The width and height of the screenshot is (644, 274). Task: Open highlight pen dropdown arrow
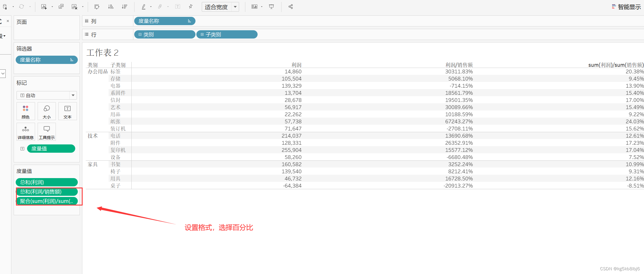(151, 7)
